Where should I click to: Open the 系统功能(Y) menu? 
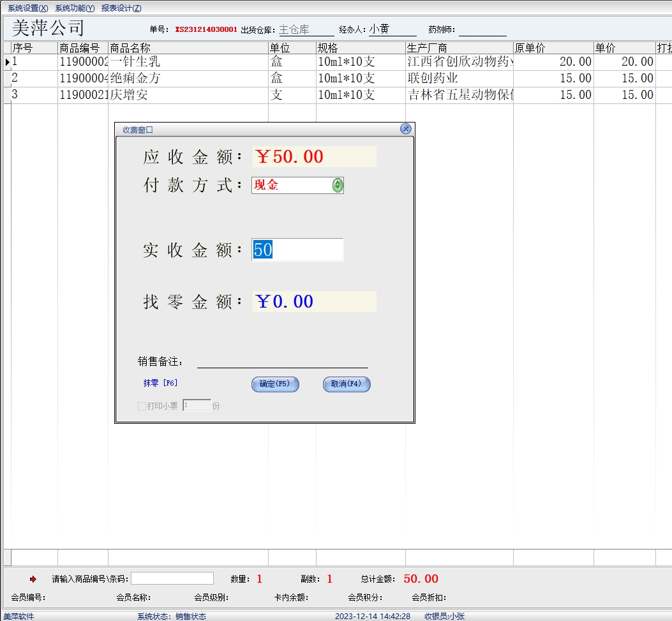[75, 8]
